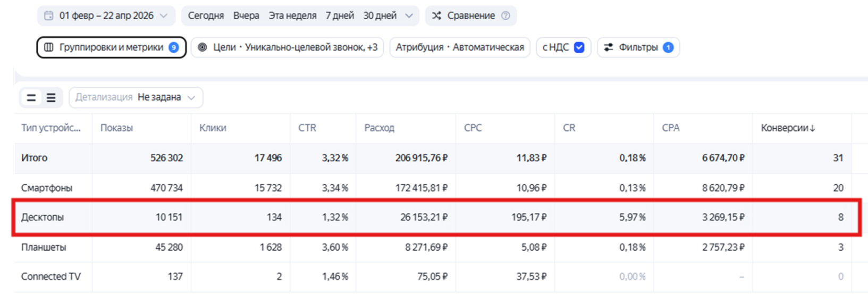This screenshot has height=307, width=868.
Task: Open Цели Уникально-целевой звонок selector
Action: 287,47
